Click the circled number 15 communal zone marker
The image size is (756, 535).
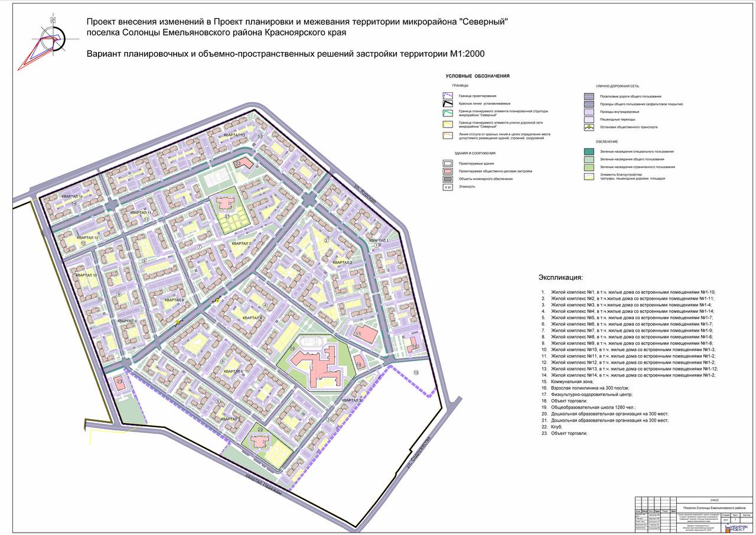[x=416, y=372]
